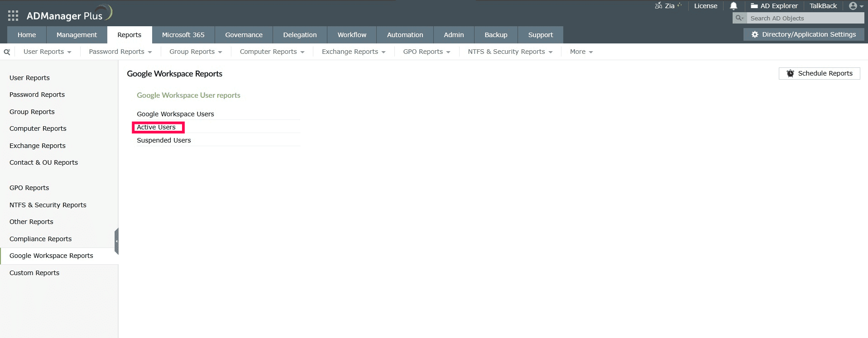Expand the More dropdown menu
This screenshot has width=868, height=338.
[581, 52]
